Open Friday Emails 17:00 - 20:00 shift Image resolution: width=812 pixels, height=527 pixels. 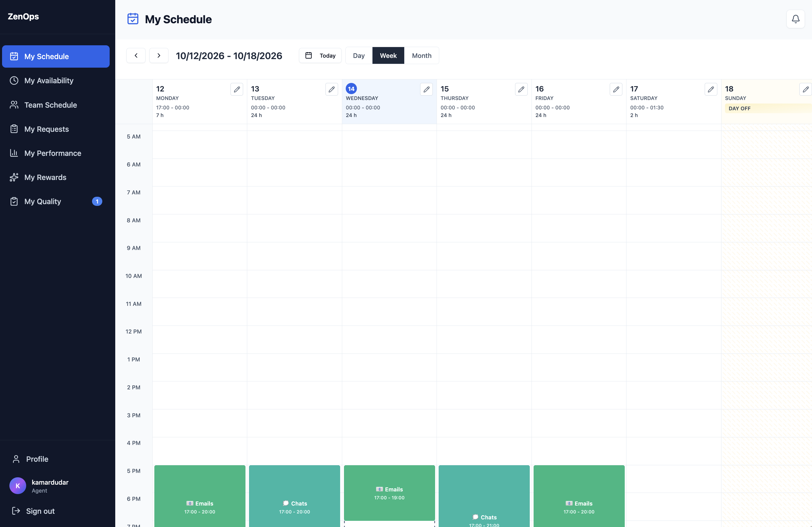[x=579, y=496]
